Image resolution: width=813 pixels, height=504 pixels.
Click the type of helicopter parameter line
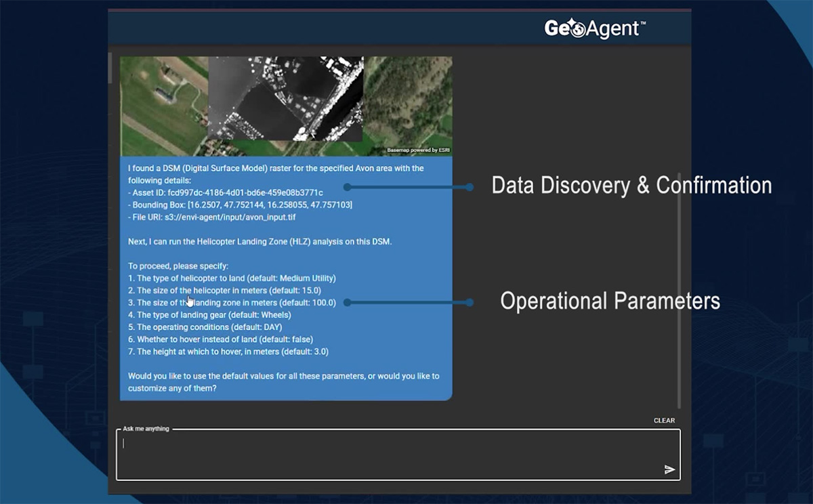tap(232, 278)
